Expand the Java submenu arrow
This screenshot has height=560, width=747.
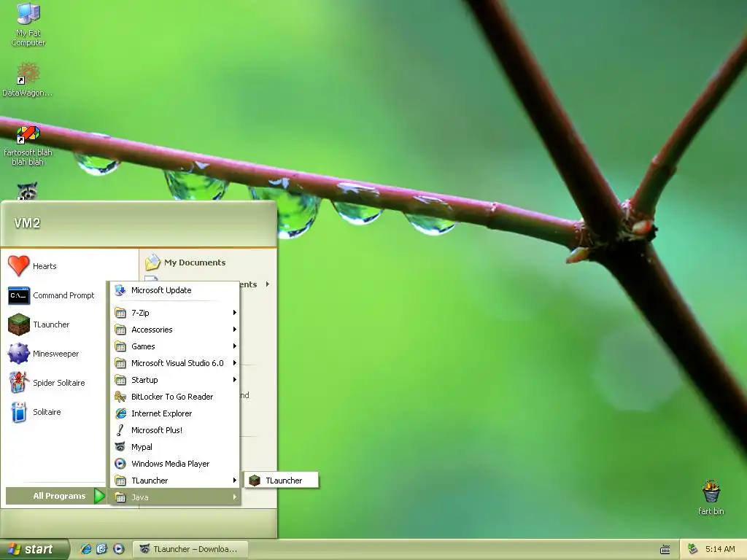(x=234, y=497)
